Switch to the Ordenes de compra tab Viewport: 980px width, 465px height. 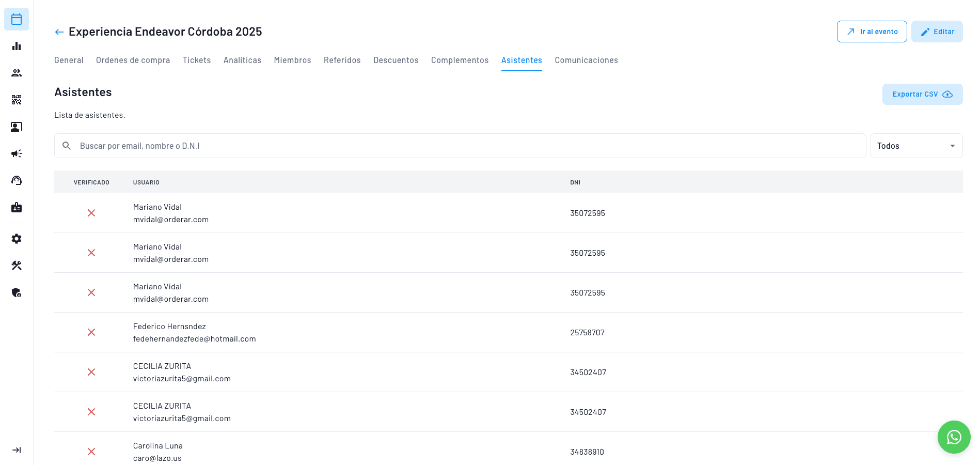point(133,60)
